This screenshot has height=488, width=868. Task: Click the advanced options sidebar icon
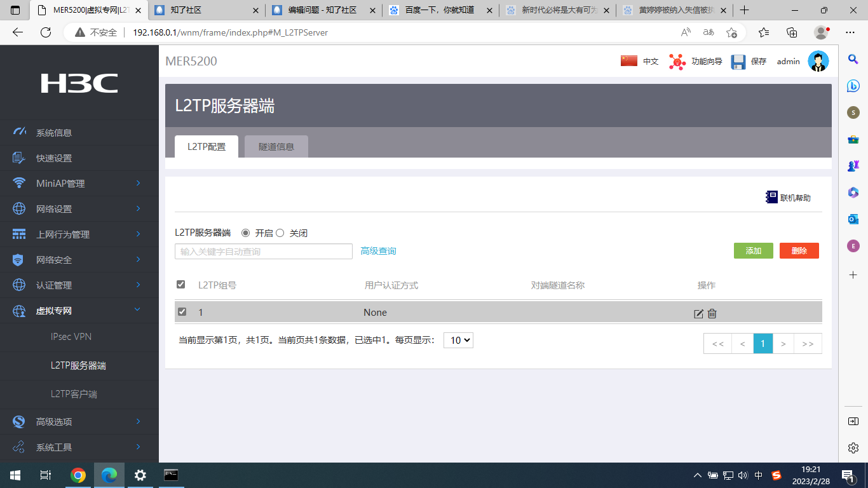[x=19, y=421]
